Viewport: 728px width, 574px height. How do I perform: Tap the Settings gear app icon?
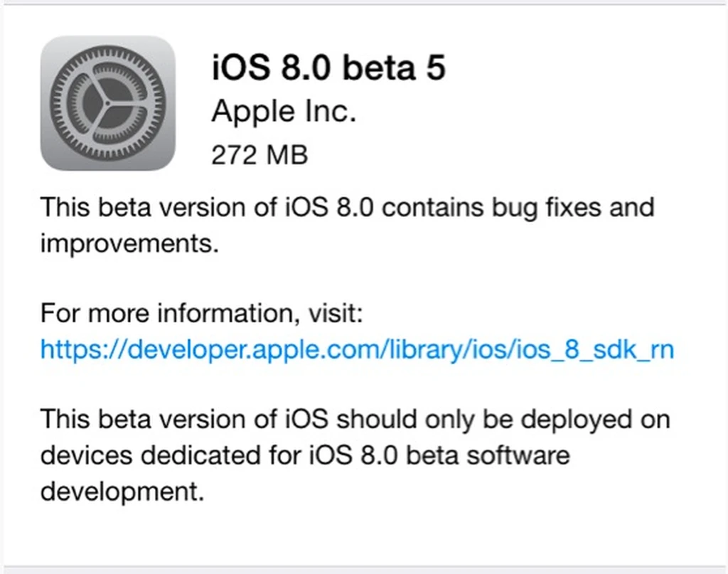coord(108,103)
